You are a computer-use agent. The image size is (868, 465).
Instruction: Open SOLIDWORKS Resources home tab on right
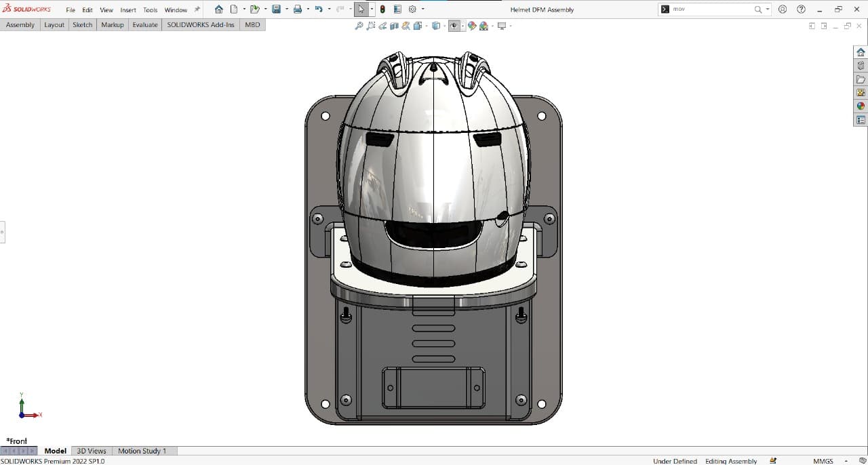coord(861,52)
